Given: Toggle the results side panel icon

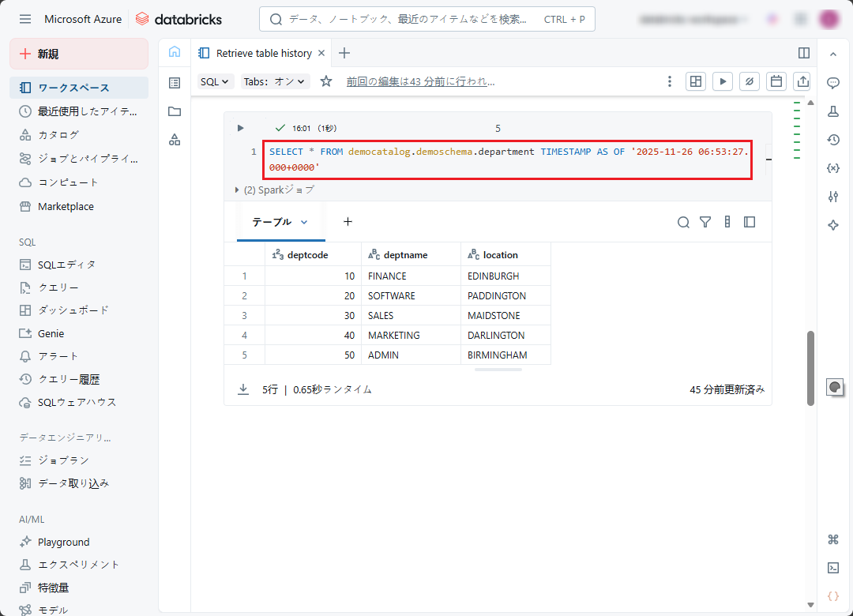Looking at the screenshot, I should 750,222.
